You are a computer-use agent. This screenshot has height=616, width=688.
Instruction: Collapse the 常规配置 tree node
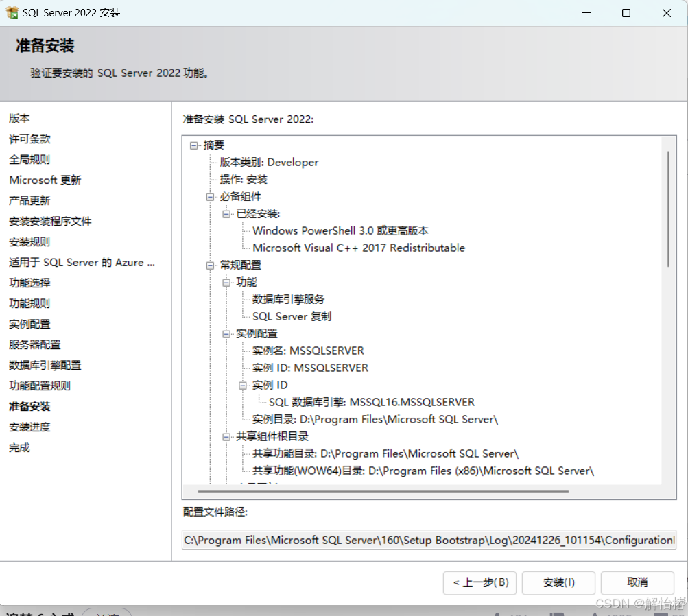tap(210, 265)
